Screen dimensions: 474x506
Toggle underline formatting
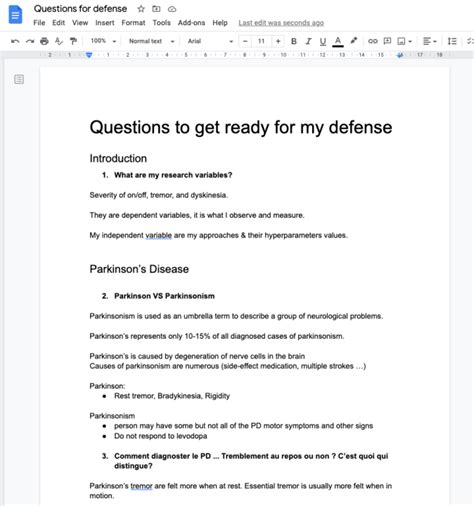pyautogui.click(x=323, y=41)
